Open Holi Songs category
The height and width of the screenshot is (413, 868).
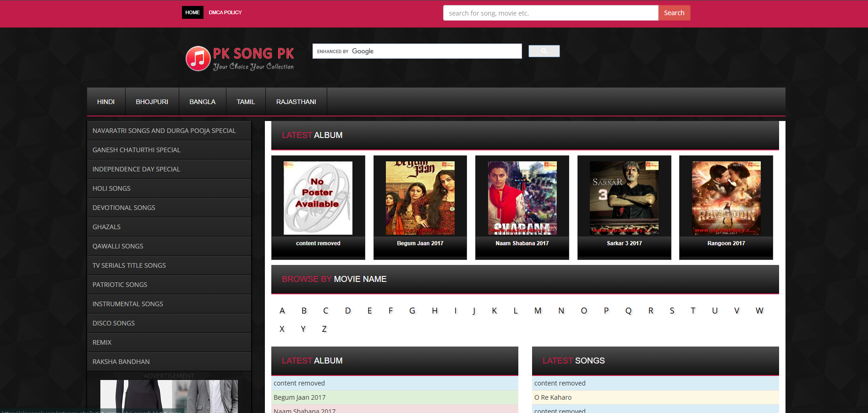[169, 188]
